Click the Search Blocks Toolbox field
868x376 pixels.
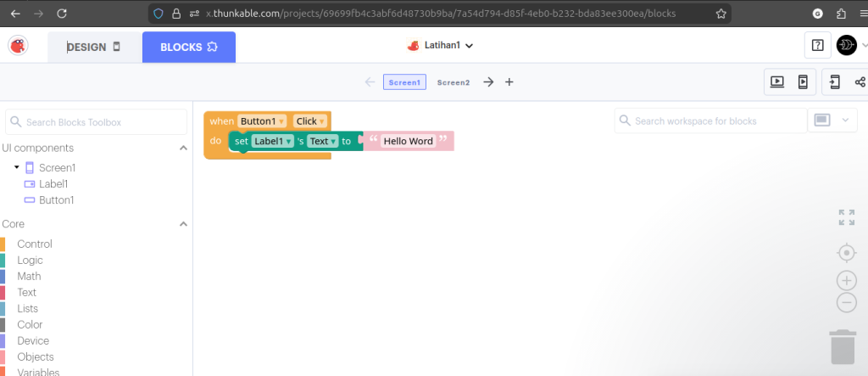point(97,122)
